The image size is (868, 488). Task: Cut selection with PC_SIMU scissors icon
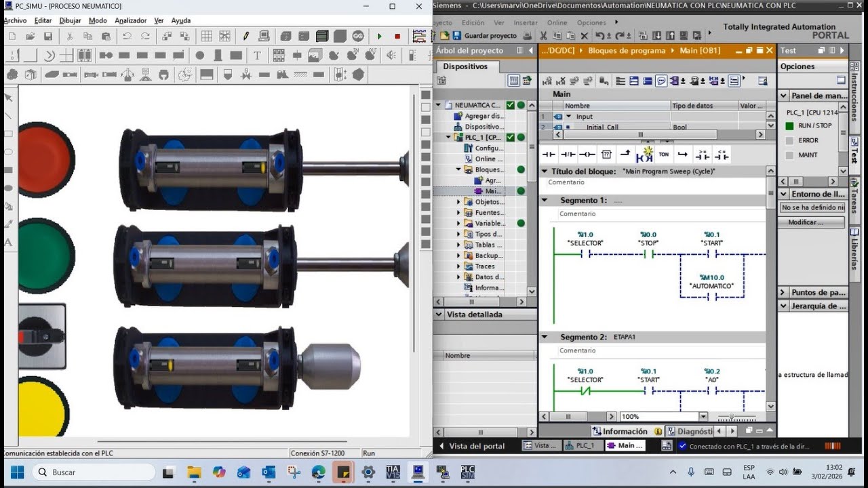click(x=70, y=36)
